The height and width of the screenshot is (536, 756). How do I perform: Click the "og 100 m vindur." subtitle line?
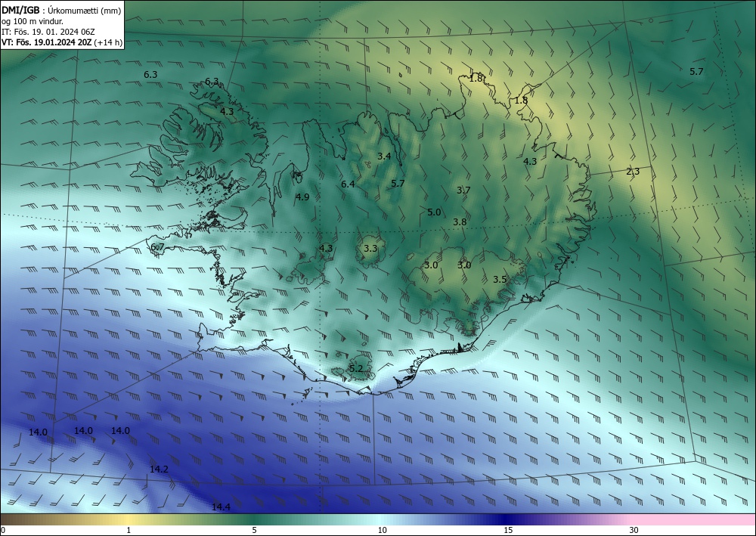[33, 21]
